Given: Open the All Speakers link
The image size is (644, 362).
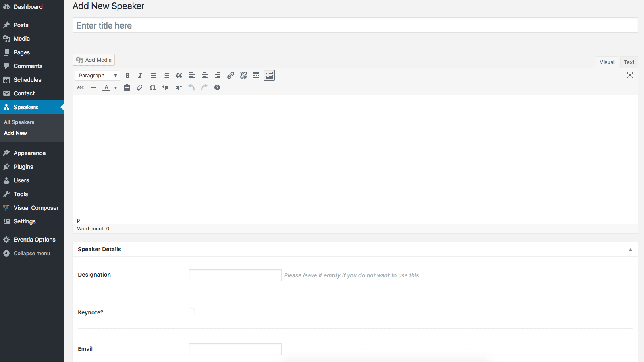Looking at the screenshot, I should tap(19, 122).
